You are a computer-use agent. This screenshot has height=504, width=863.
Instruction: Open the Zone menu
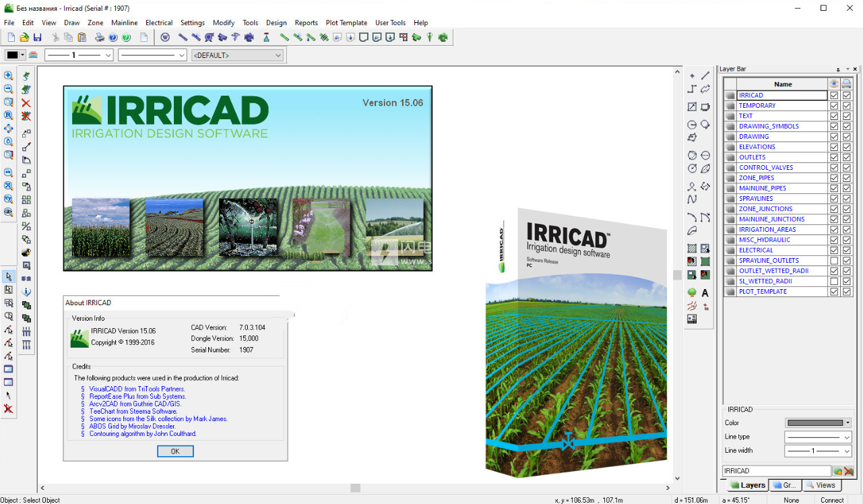coord(96,23)
